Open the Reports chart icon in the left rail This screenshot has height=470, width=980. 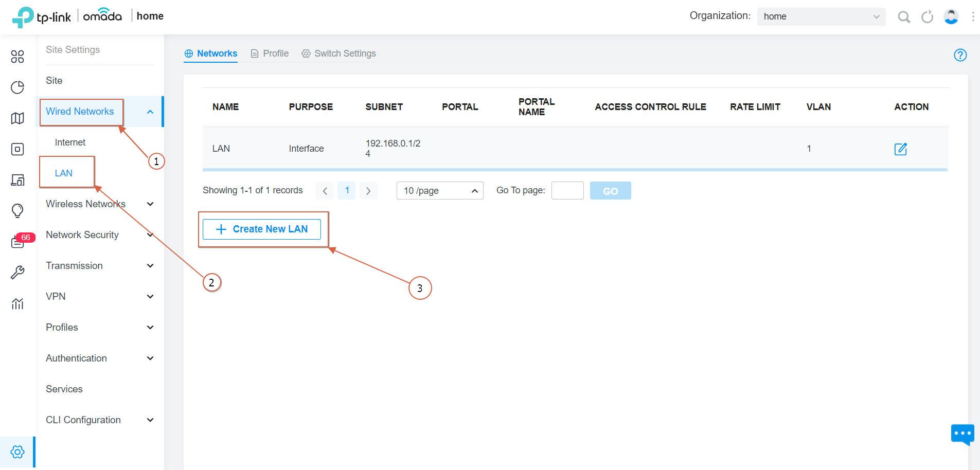click(x=17, y=303)
